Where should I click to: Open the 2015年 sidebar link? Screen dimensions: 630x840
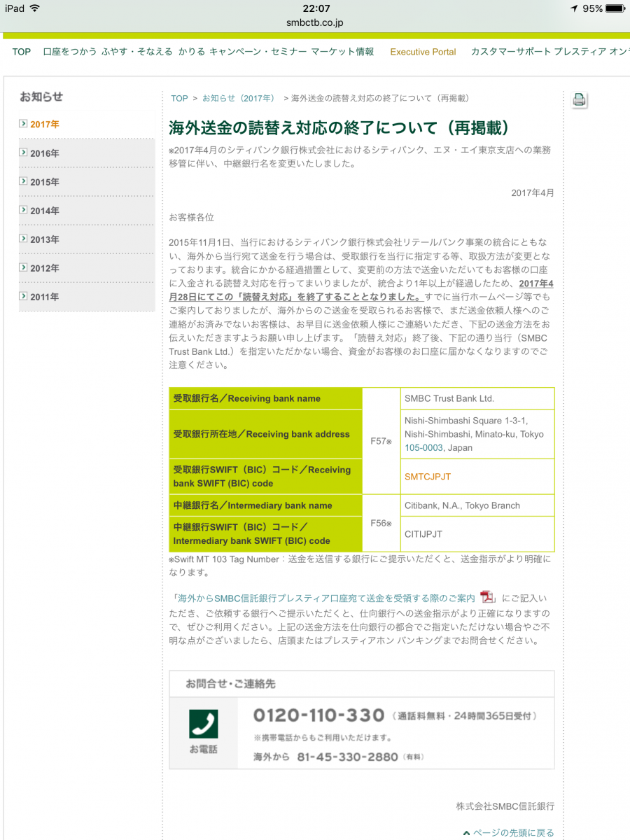point(45,182)
